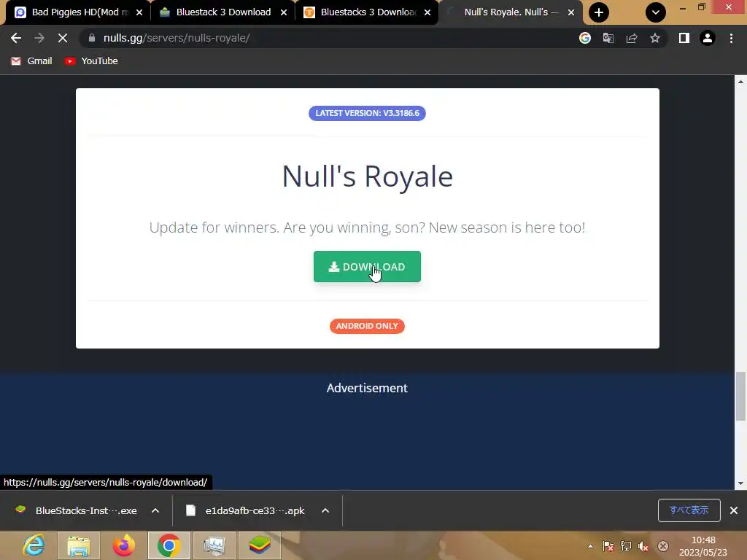The image size is (747, 560).
Task: Open the Chrome profile avatar
Action: [x=708, y=38]
